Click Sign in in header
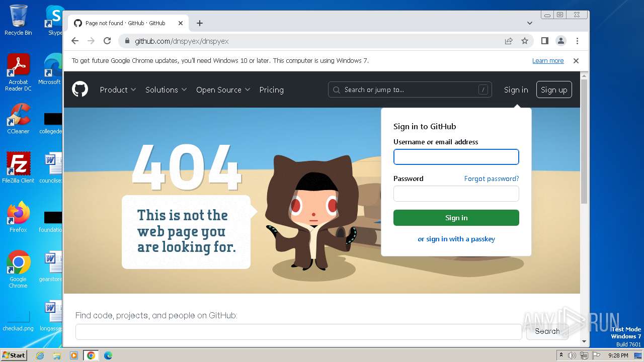The width and height of the screenshot is (644, 362). pyautogui.click(x=516, y=89)
